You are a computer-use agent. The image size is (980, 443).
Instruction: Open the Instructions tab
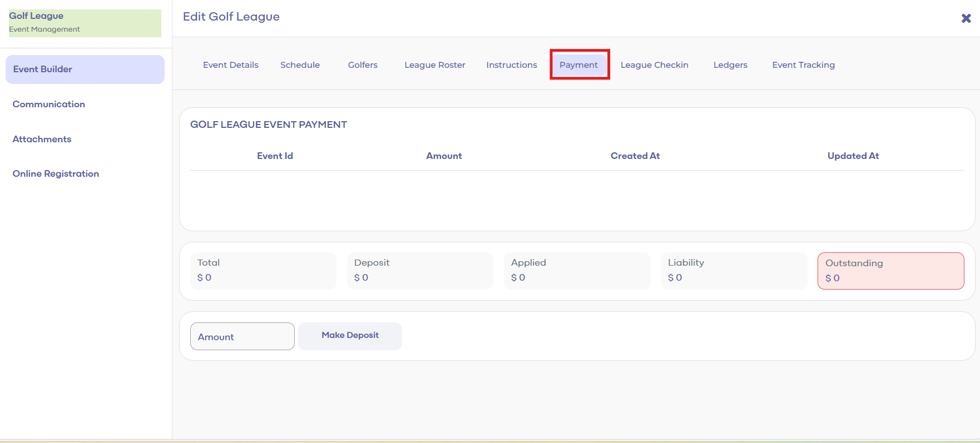coord(511,65)
